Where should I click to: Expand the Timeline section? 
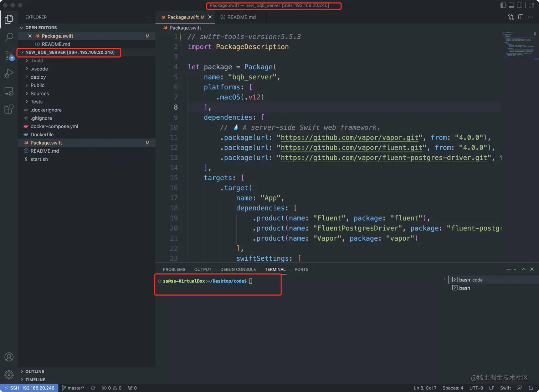click(x=87, y=380)
